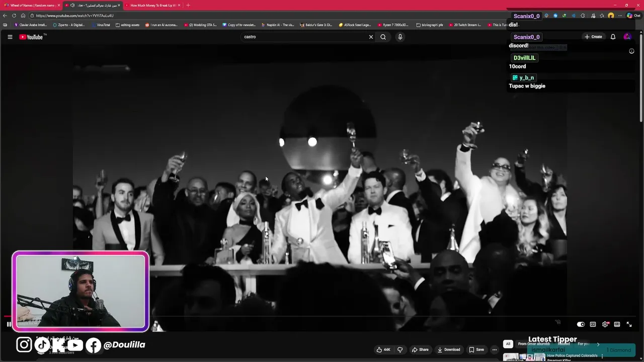Open more actions ellipsis below video
Screen dimensions: 644x362
point(495,349)
